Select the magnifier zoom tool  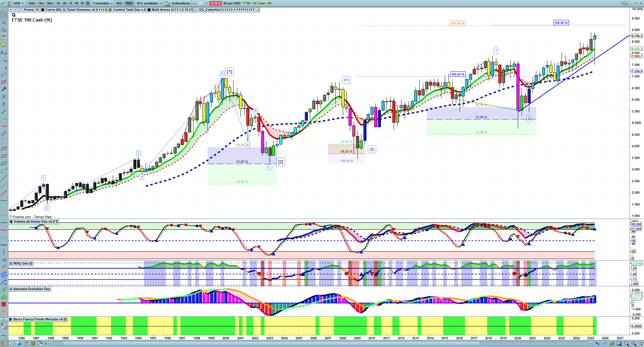coord(4,23)
